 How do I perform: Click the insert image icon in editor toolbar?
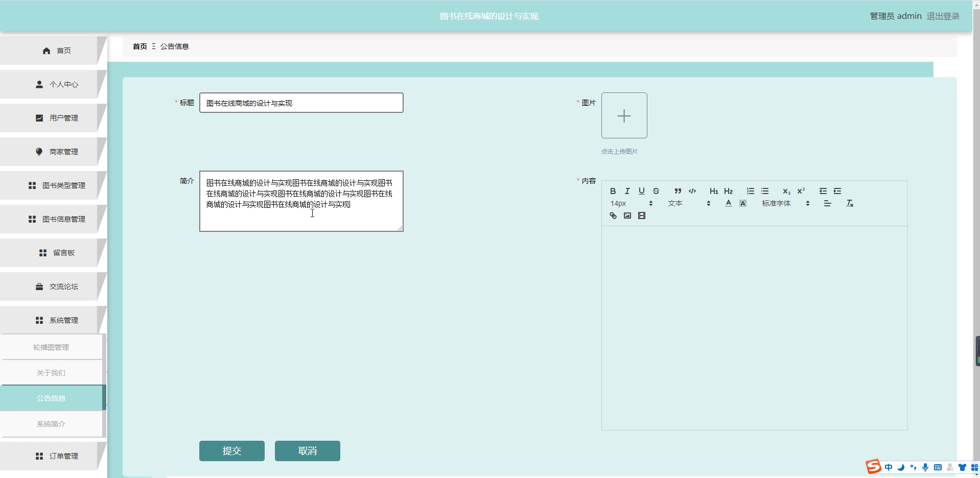(x=627, y=216)
